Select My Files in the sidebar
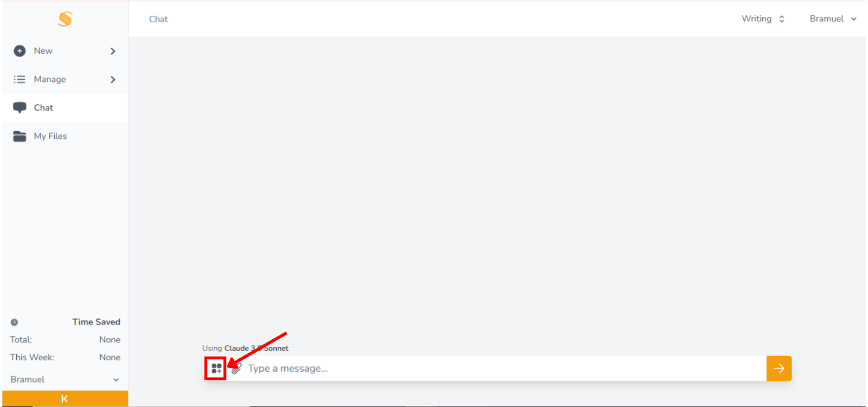This screenshot has height=407, width=868. tap(65, 136)
